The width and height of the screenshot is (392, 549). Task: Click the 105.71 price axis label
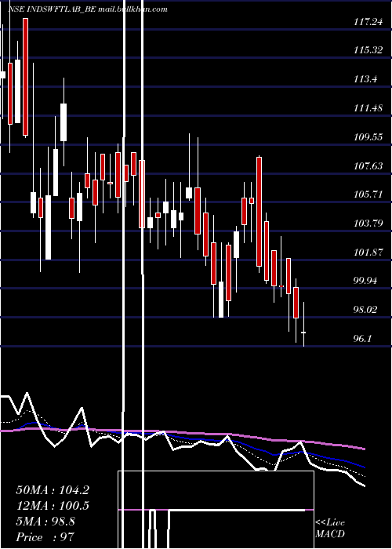click(x=368, y=195)
